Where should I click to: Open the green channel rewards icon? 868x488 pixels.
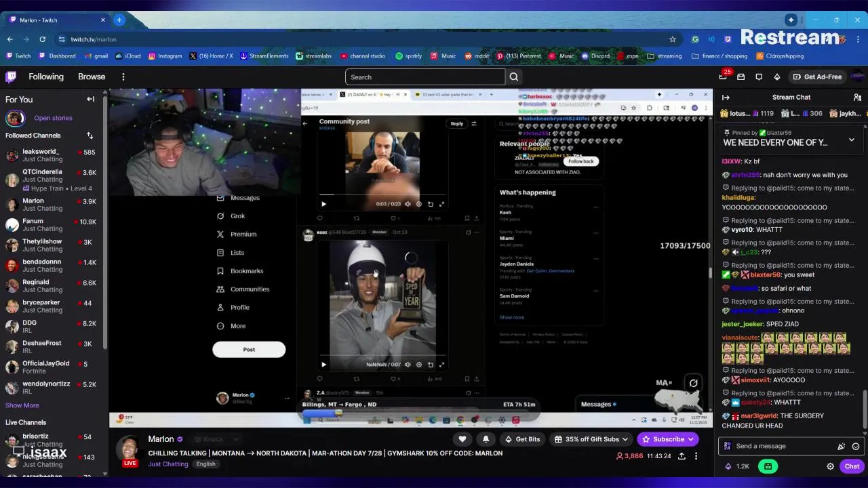click(768, 466)
